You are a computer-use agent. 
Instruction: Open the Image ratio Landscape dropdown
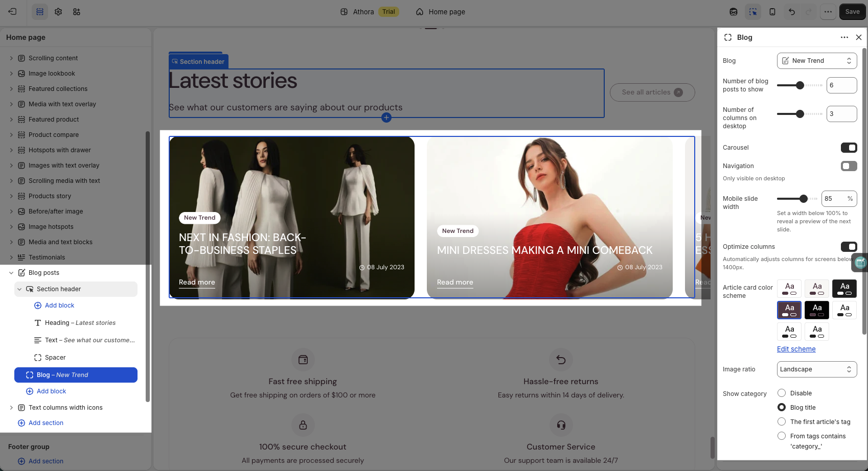point(817,369)
